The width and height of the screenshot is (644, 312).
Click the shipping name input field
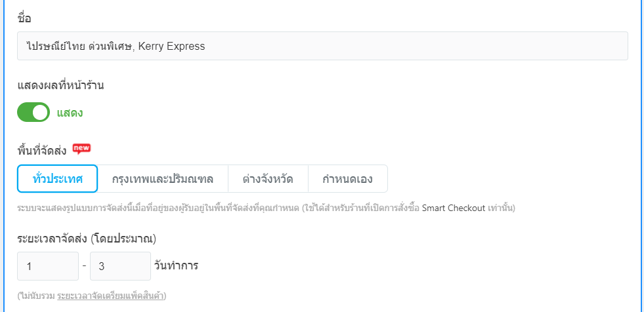click(322, 46)
